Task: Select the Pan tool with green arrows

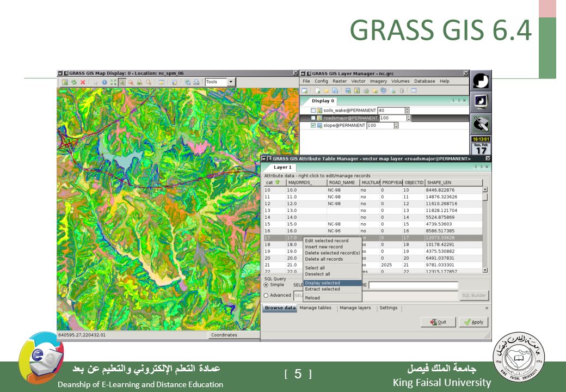Action: pos(113,82)
